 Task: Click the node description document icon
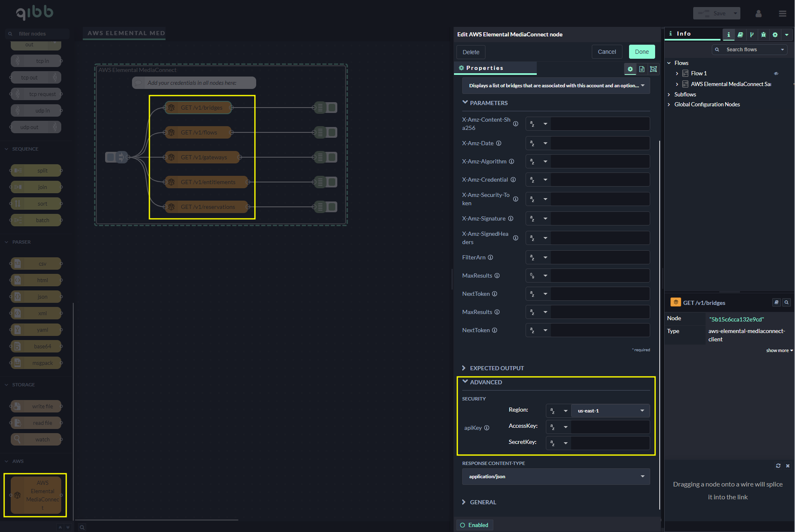click(641, 69)
